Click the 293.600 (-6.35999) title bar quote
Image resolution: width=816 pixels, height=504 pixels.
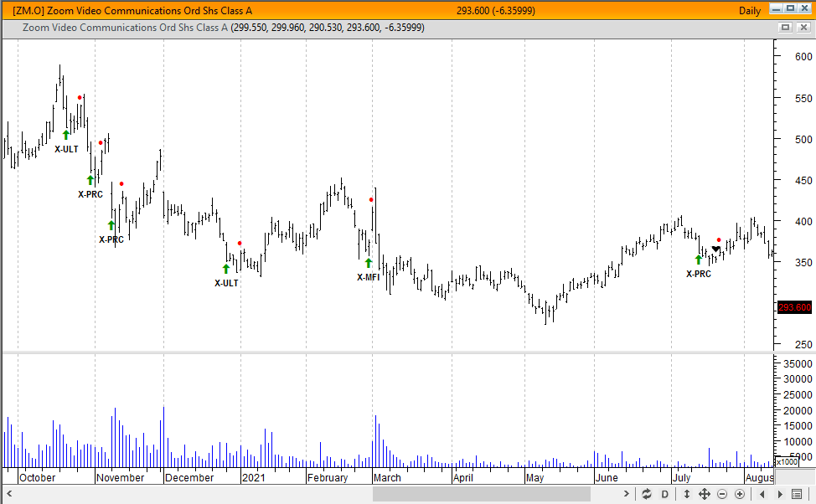click(495, 10)
